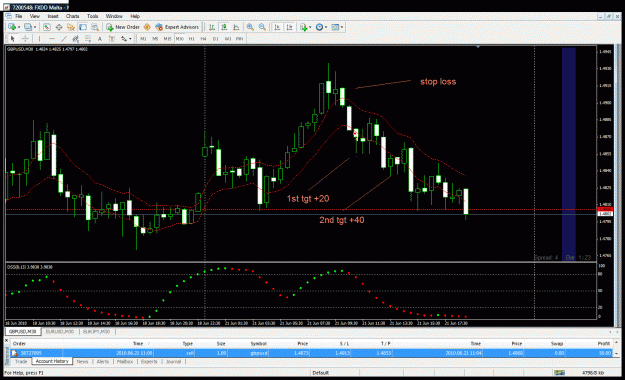Toggle Chart Shift on the chart
Viewport: 625px width, 380px height.
[289, 27]
